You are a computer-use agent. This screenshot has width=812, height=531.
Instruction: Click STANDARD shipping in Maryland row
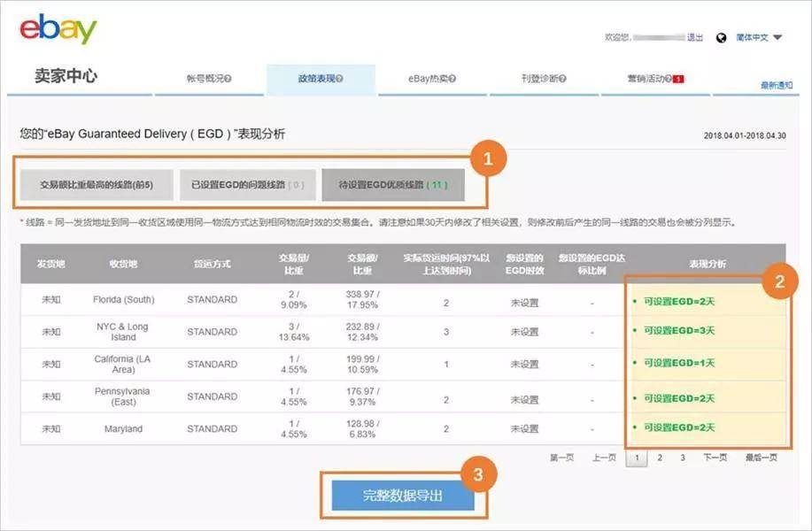point(213,429)
